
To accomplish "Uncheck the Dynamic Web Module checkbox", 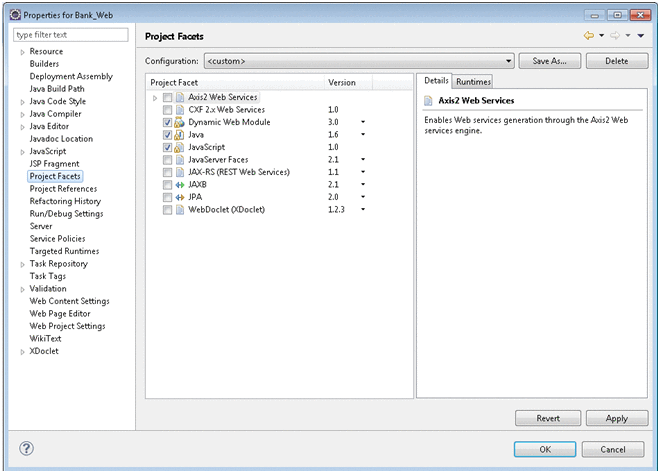I will click(167, 122).
